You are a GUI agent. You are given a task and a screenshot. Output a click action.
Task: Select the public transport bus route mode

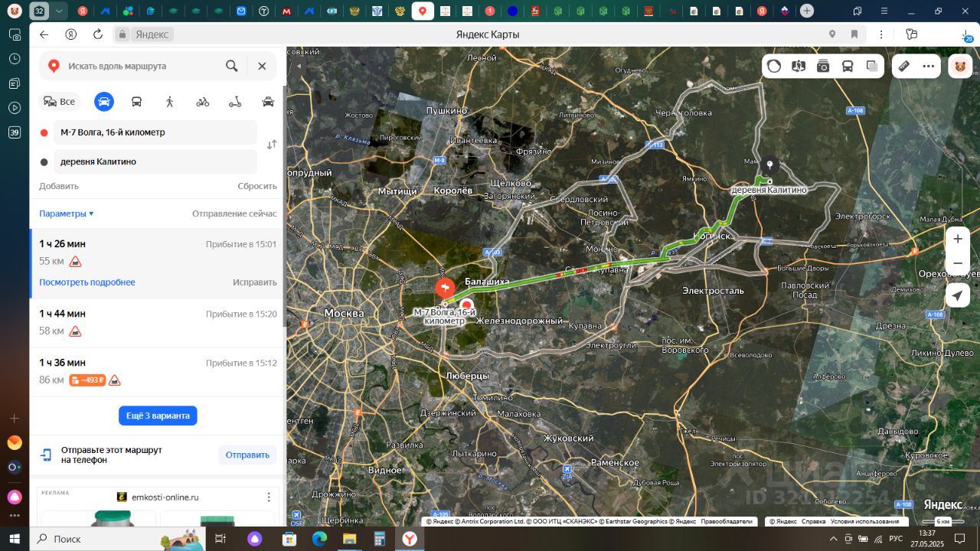136,102
